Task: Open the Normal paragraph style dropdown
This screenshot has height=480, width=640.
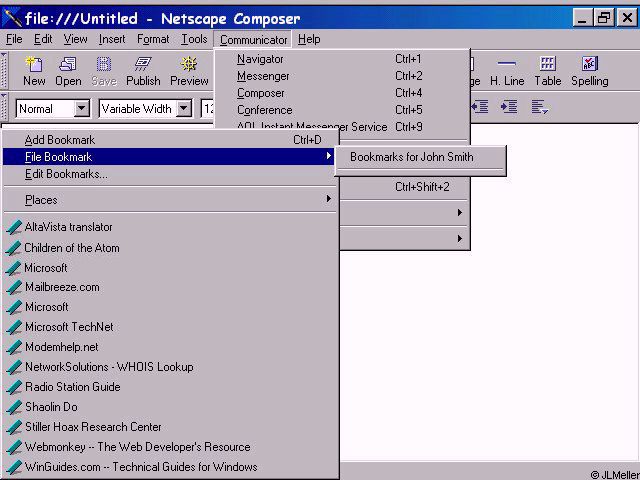Action: click(x=82, y=109)
